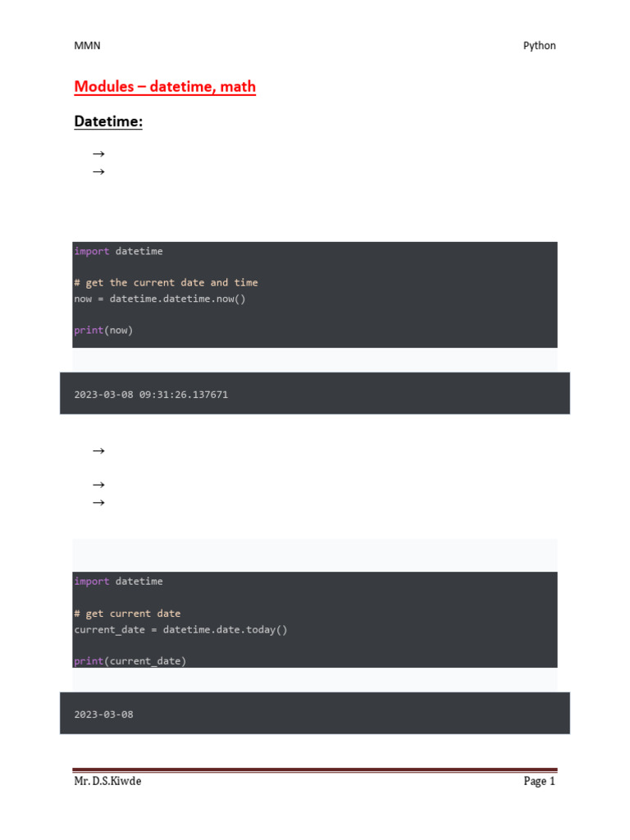Screen dimensions: 630x840
Task: Click the "2023-03-08 09:31:26.137671" output text
Action: pyautogui.click(x=151, y=395)
